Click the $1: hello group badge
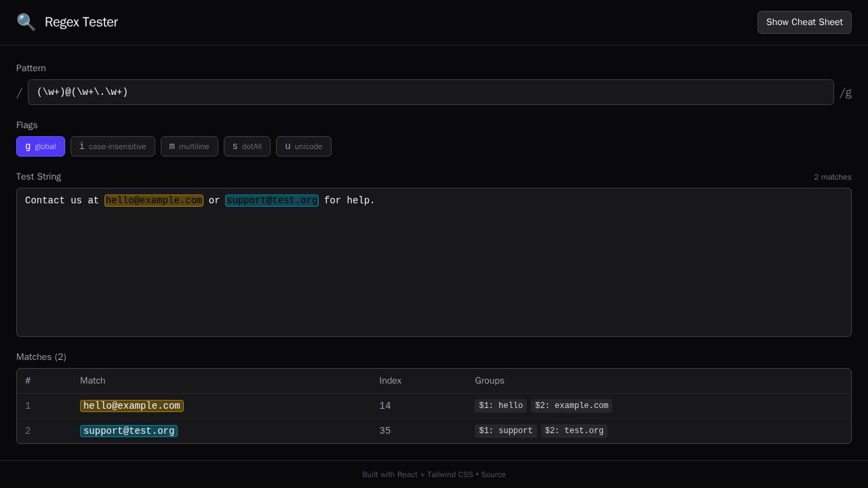This screenshot has height=488, width=868. tap(500, 405)
